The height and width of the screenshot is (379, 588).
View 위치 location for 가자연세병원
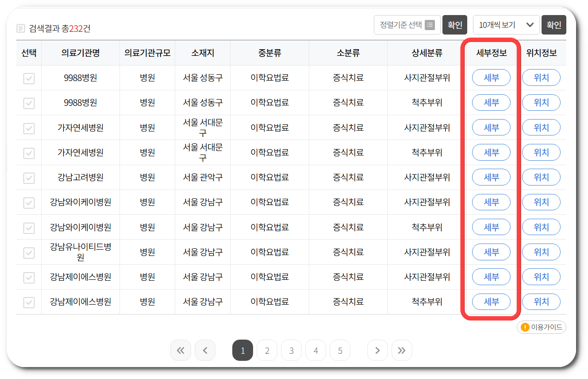541,128
